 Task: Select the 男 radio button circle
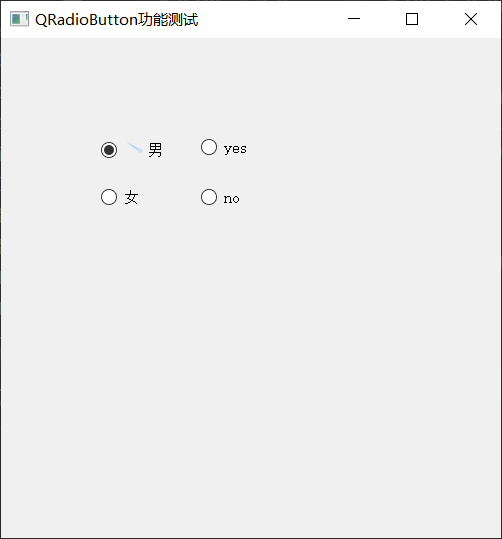pos(109,150)
